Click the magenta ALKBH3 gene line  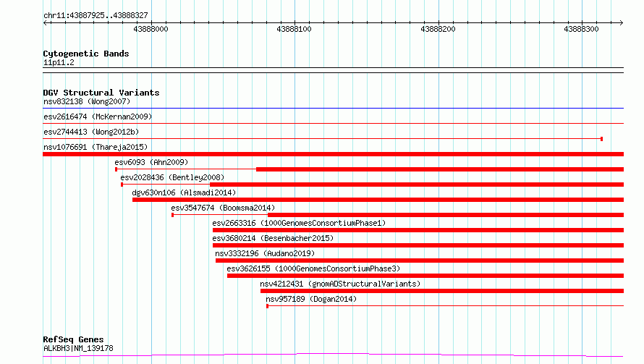pos(333,355)
